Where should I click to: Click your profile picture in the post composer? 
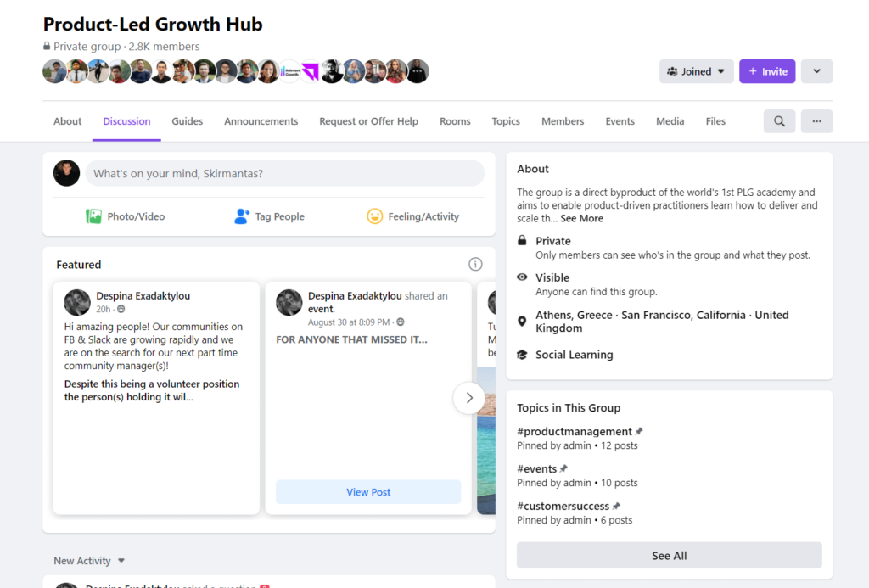[66, 173]
